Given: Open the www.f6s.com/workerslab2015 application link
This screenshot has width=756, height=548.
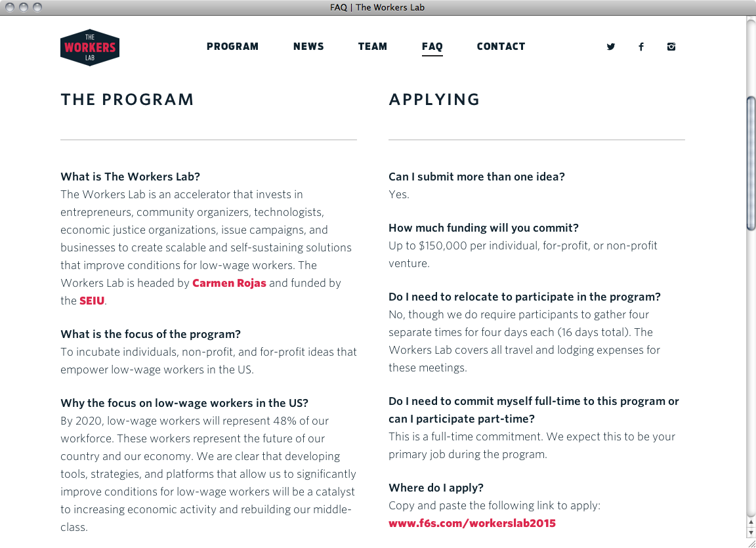Looking at the screenshot, I should point(472,524).
